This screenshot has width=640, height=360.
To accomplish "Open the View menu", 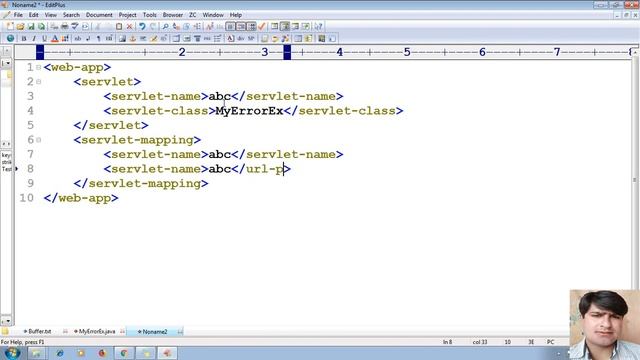I will pyautogui.click(x=51, y=15).
